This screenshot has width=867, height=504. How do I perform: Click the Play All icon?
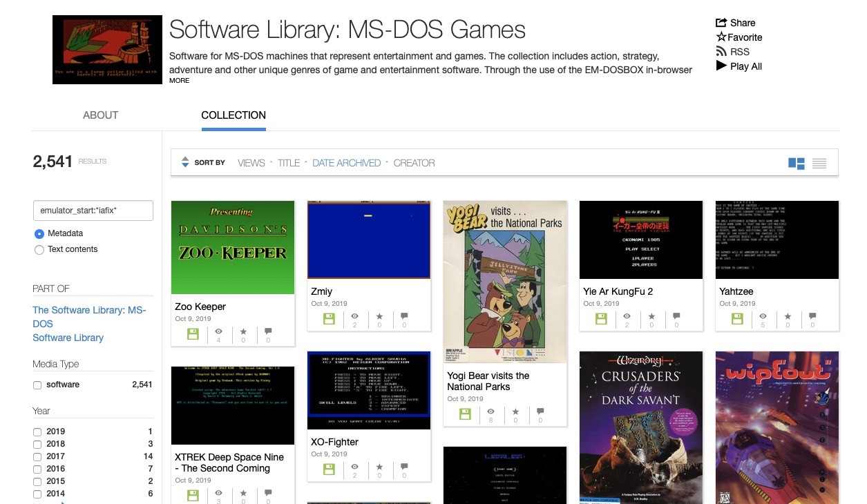click(x=721, y=66)
